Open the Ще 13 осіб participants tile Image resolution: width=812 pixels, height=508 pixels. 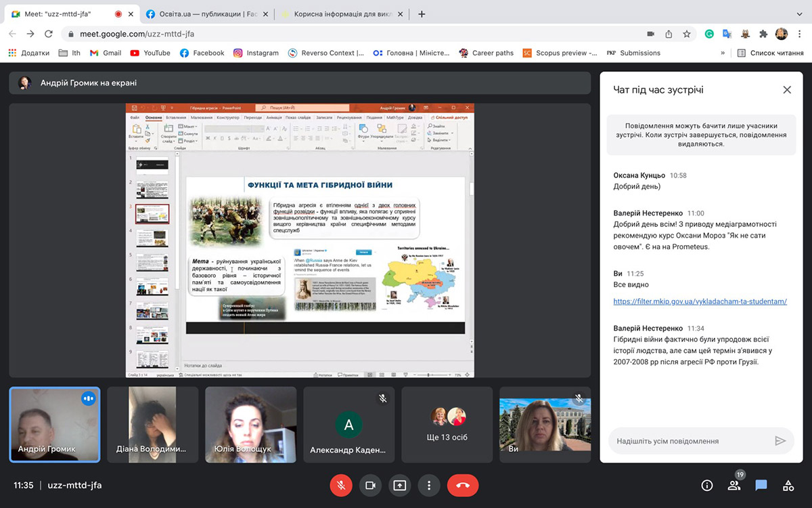449,424
